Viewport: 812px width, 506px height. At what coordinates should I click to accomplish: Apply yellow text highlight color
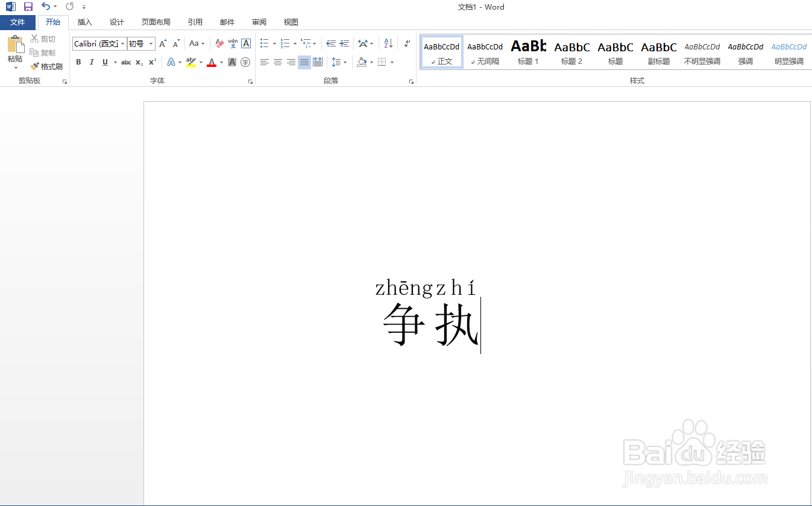191,62
